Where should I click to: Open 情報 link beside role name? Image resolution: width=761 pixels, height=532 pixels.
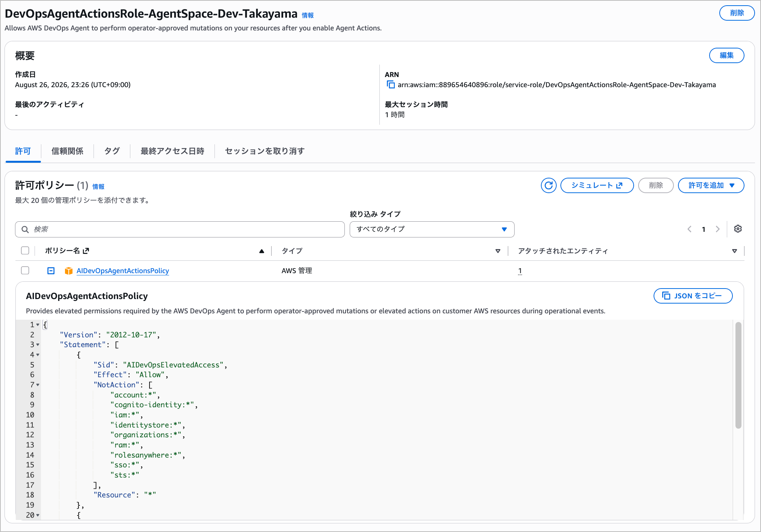click(308, 15)
